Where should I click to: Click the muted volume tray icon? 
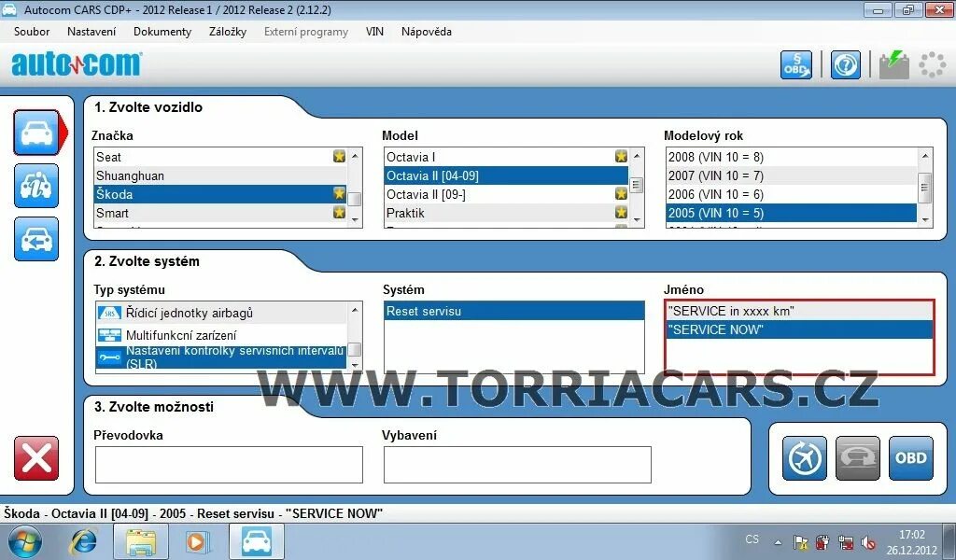867,542
